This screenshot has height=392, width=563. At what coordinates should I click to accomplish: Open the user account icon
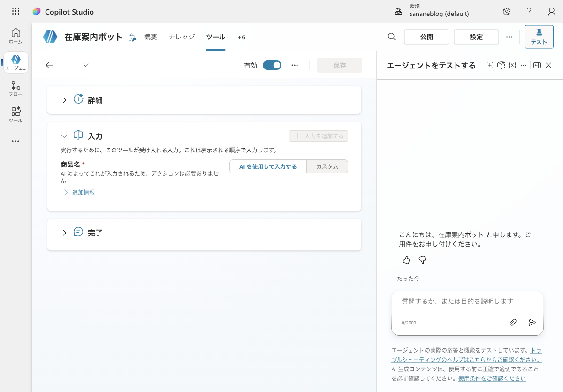point(552,11)
